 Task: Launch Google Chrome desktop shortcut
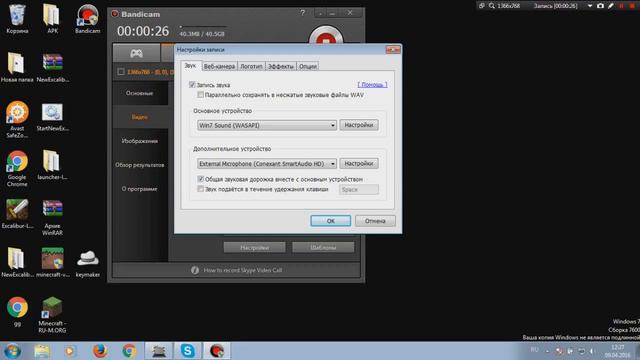(x=17, y=168)
